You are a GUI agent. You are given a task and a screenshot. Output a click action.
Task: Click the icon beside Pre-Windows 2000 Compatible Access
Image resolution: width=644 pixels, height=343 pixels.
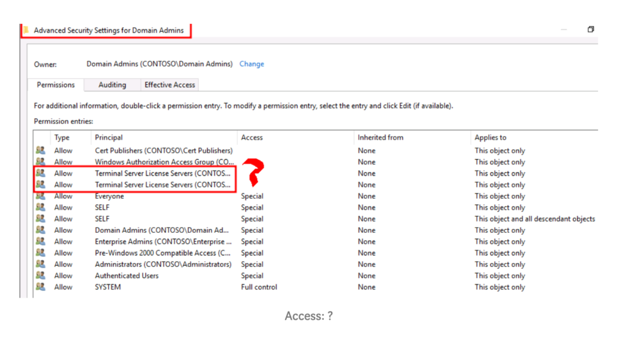[41, 253]
